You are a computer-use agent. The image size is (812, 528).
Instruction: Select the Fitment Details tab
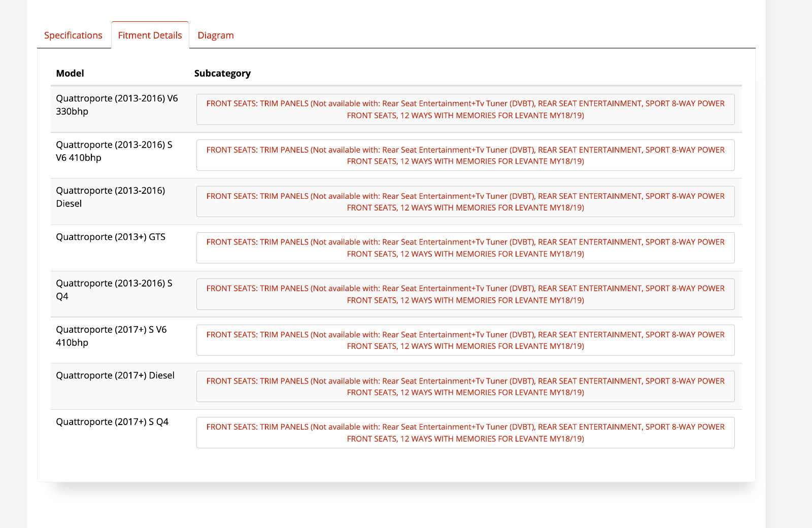tap(150, 35)
